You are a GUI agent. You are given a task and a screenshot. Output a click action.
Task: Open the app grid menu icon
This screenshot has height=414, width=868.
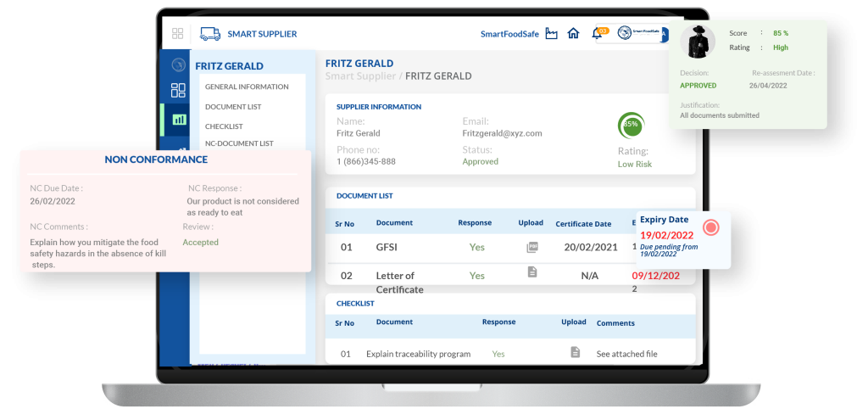[x=177, y=34]
